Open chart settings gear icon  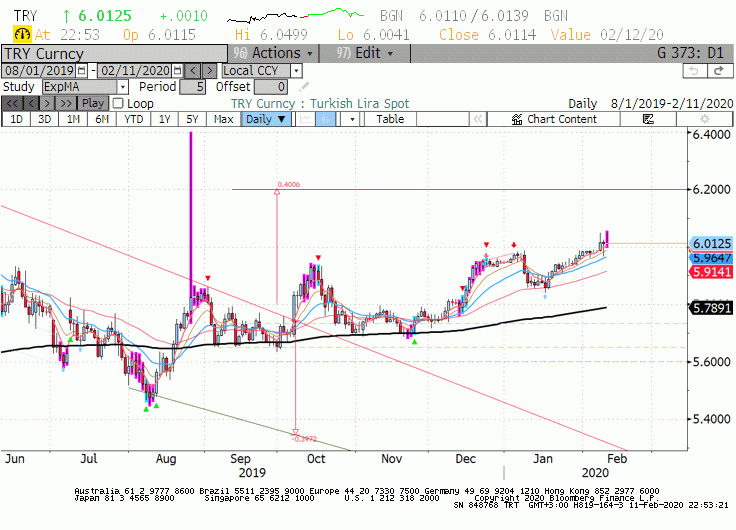tap(704, 119)
